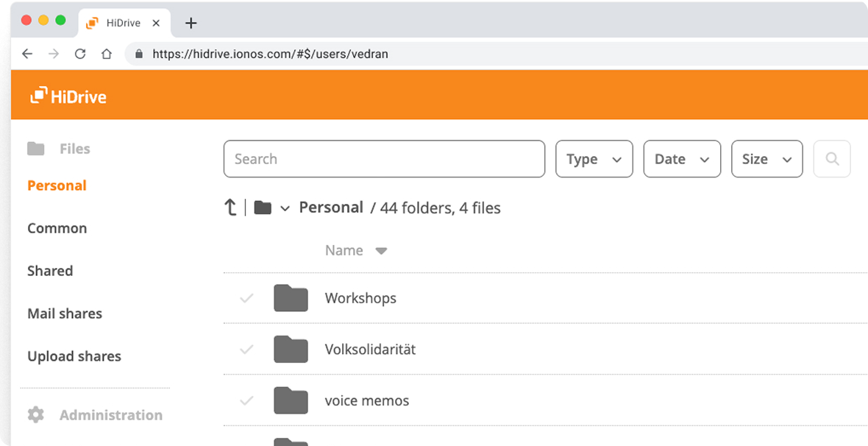868x446 pixels.
Task: Click the Volksolidarität folder icon
Action: (x=291, y=349)
